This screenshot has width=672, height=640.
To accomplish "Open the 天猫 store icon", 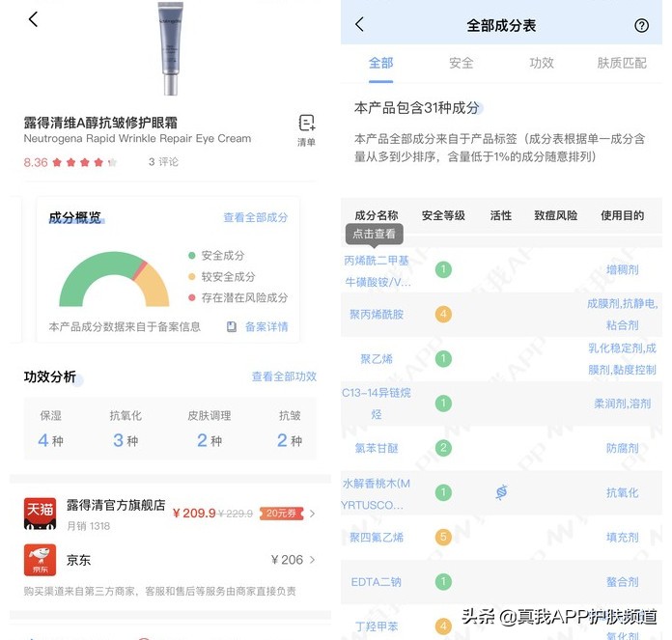I will [x=40, y=514].
